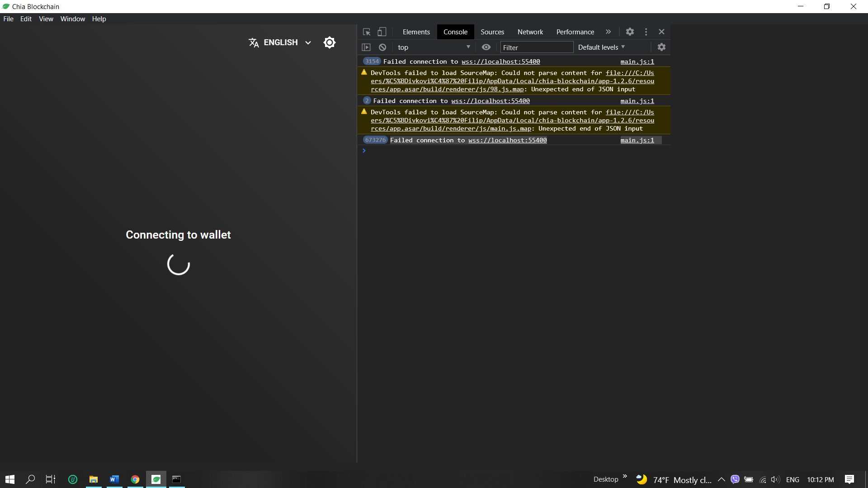The image size is (868, 488).
Task: Select the inspect element picker tool
Action: pyautogui.click(x=367, y=32)
